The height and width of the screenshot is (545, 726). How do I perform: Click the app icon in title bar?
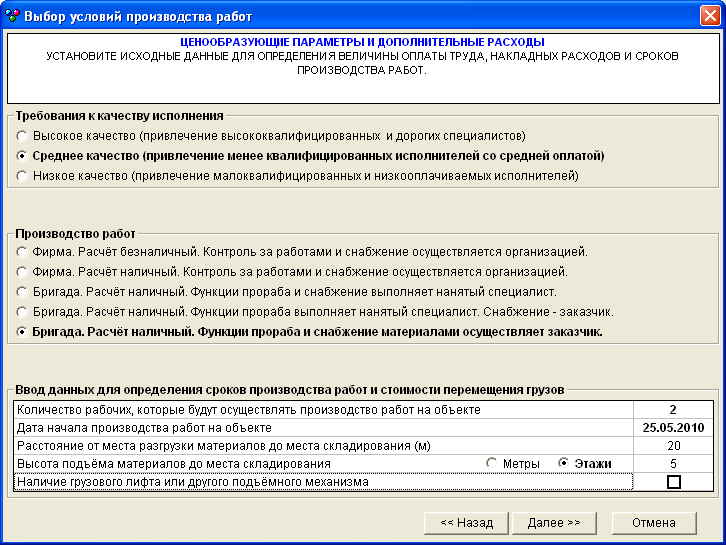tap(12, 16)
